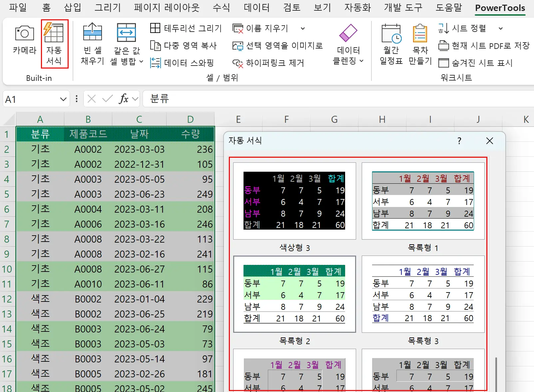This screenshot has width=534, height=392.
Task: Go to the 개발 도구 tab
Action: point(403,8)
